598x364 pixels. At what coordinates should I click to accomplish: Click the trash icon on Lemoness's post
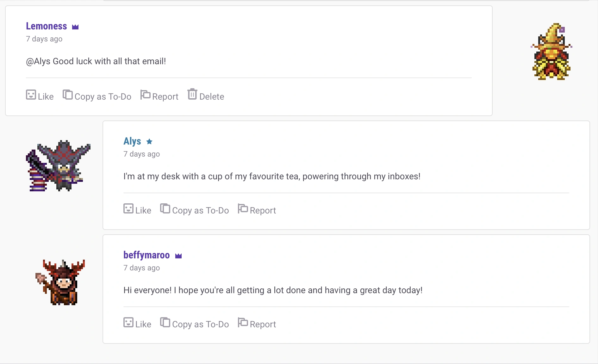tap(192, 95)
